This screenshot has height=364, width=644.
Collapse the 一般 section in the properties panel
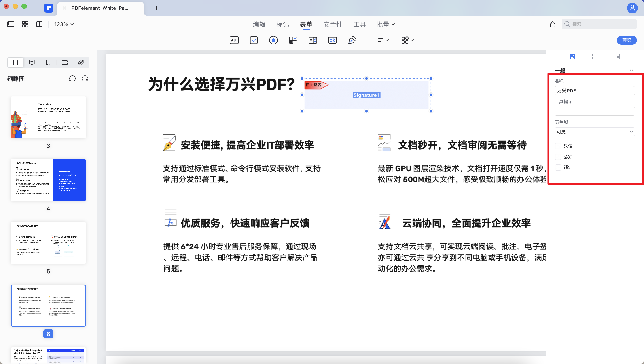pos(631,70)
